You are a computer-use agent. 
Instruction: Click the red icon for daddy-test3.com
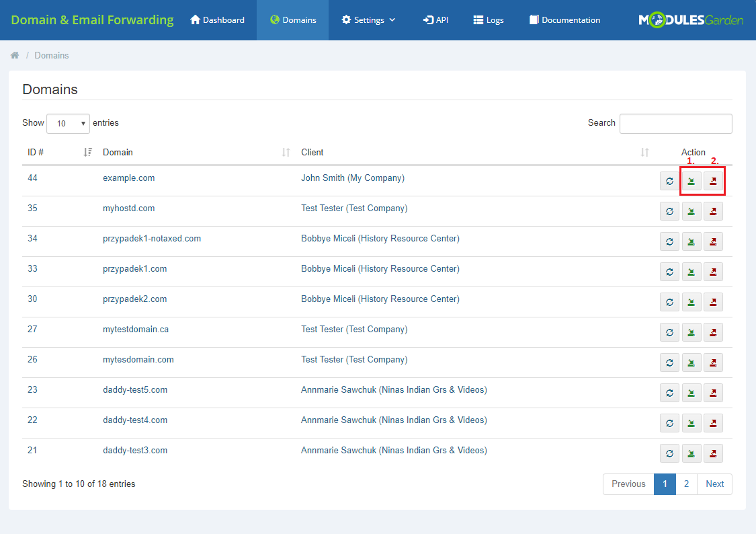tap(713, 453)
